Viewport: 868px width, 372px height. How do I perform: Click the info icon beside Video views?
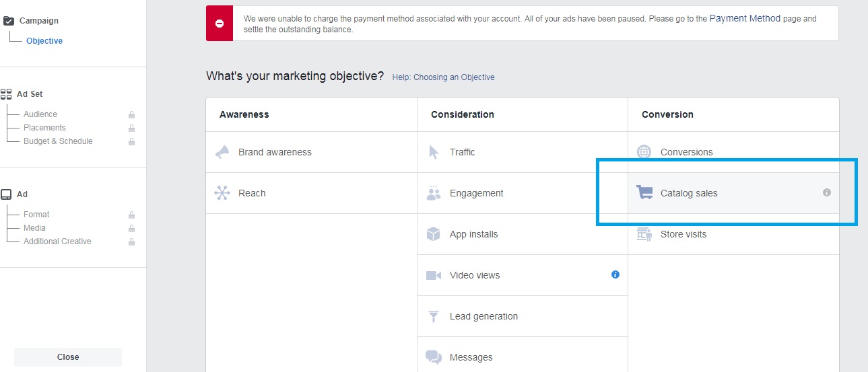(615, 274)
